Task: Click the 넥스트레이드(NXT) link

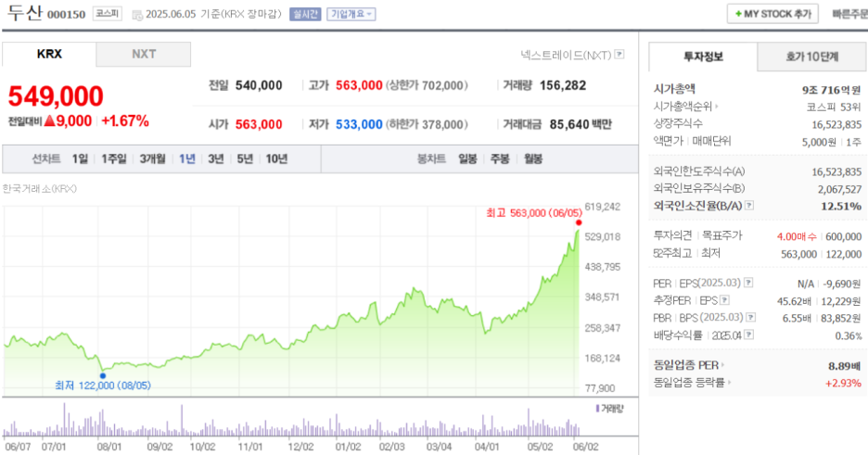Action: 566,55
